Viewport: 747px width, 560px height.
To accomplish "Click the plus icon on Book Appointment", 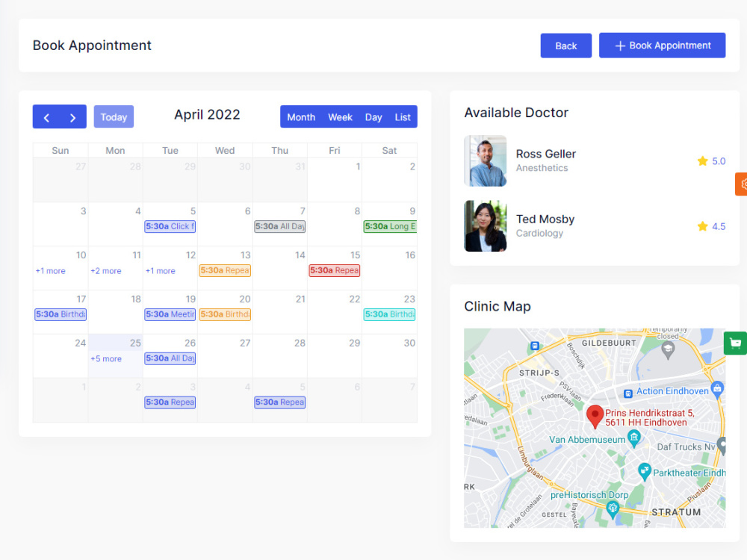I will point(619,46).
